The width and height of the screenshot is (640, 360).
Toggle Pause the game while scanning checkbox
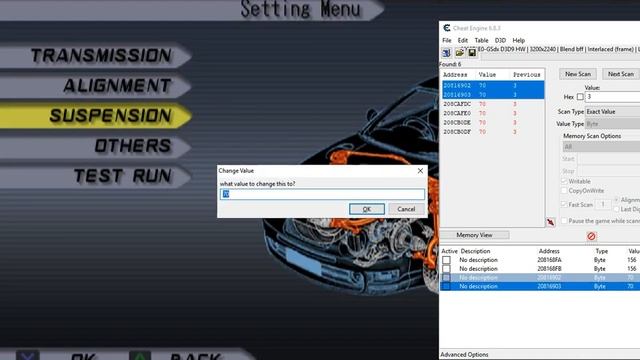(564, 221)
